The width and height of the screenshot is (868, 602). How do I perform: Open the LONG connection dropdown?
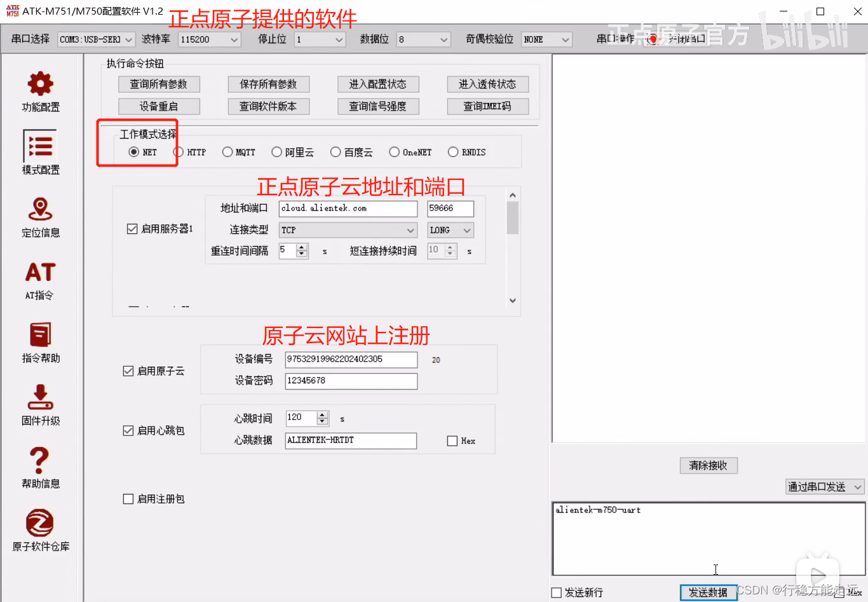pos(451,230)
